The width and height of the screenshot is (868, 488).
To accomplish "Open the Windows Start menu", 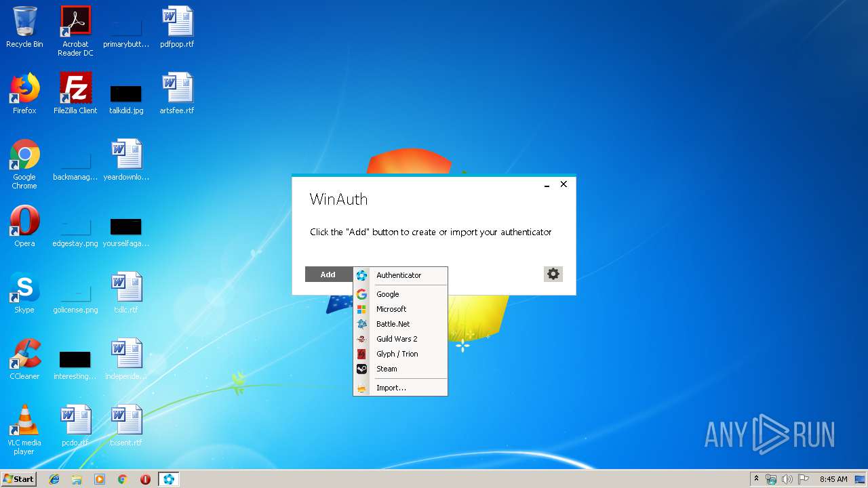I will click(x=19, y=479).
